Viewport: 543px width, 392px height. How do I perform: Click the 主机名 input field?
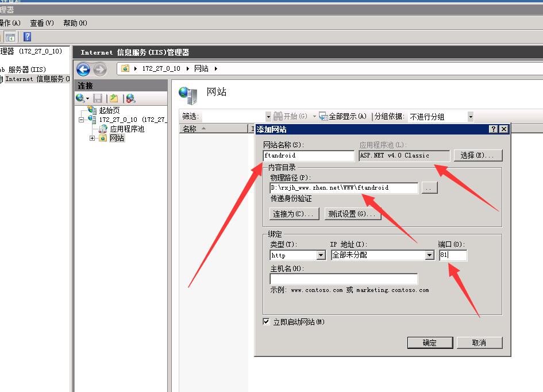pyautogui.click(x=344, y=279)
